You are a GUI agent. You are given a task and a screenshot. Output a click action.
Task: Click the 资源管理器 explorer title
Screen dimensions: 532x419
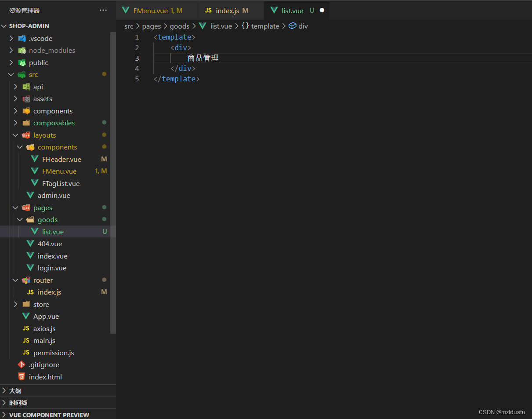24,10
